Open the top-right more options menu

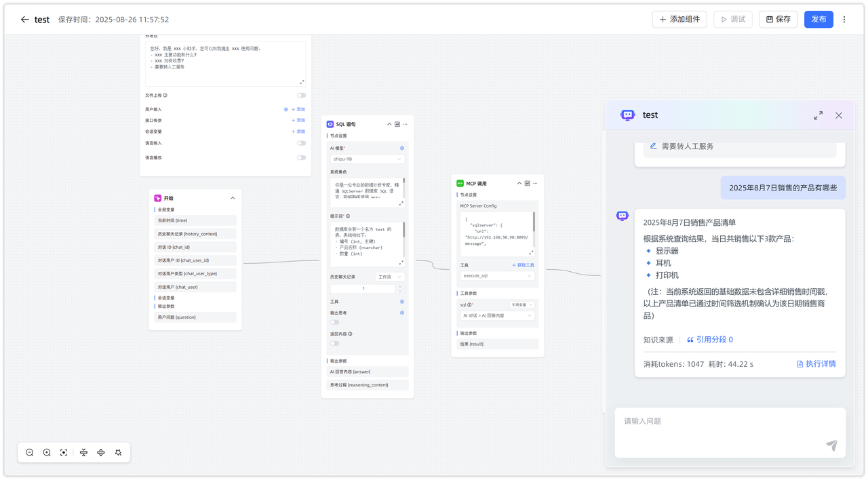coord(844,20)
